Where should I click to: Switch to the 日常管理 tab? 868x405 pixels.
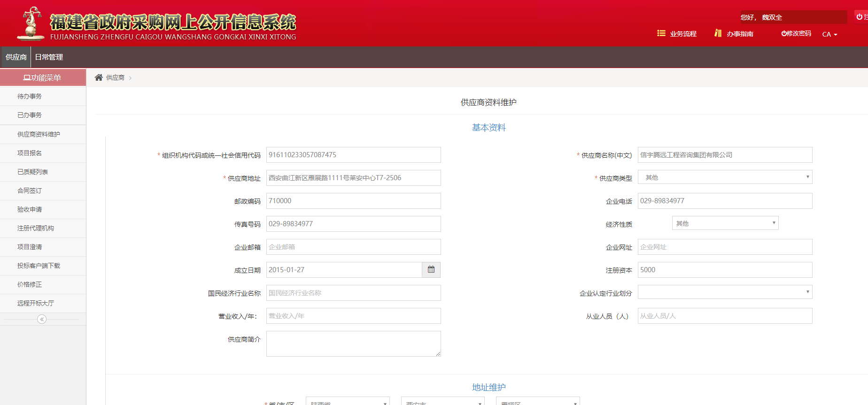[49, 57]
